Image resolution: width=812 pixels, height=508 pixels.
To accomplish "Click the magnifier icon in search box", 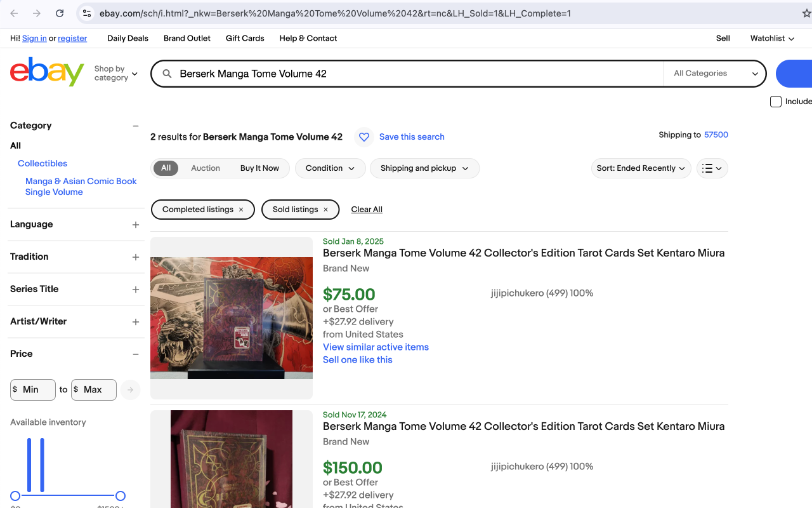I will pyautogui.click(x=167, y=74).
